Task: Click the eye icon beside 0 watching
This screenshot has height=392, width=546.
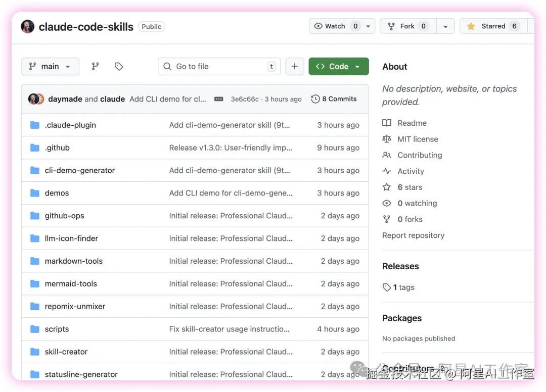Action: tap(387, 203)
